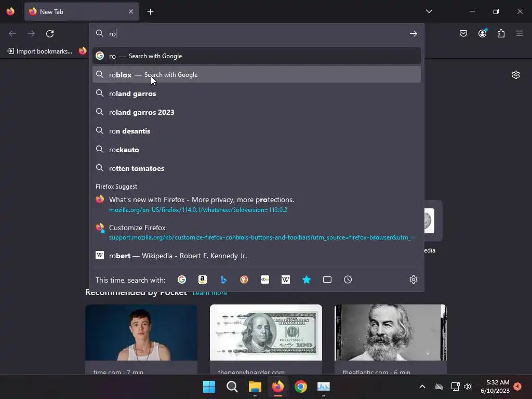532x399 pixels.
Task: Click Import bookmarks in bookmarks toolbar
Action: (39, 51)
